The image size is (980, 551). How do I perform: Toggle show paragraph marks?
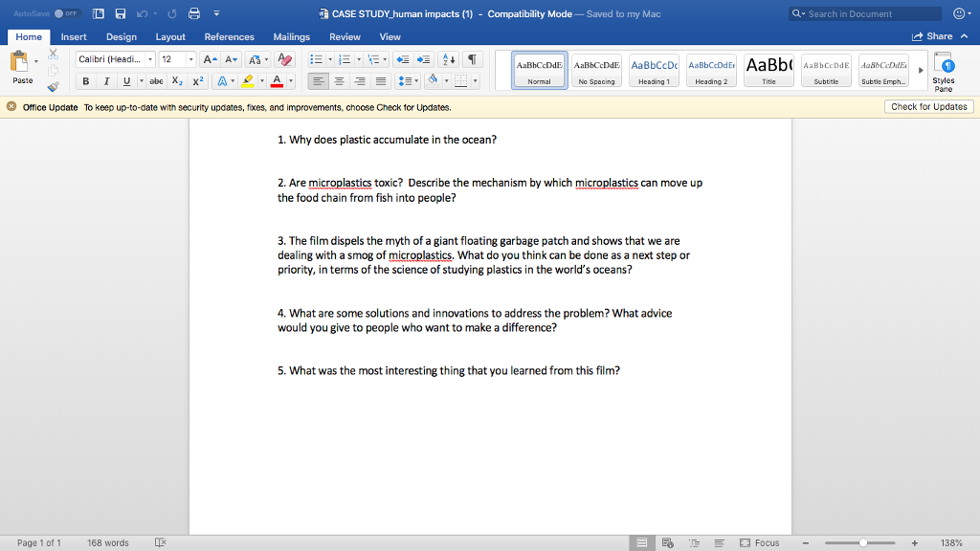point(473,59)
